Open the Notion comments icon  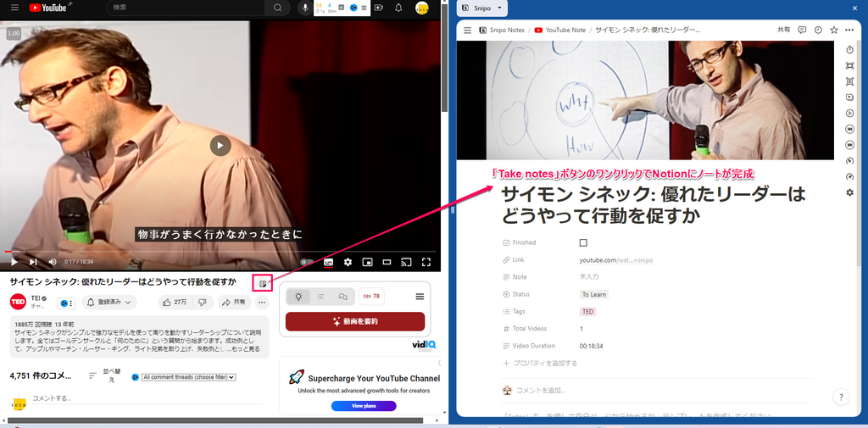click(802, 30)
